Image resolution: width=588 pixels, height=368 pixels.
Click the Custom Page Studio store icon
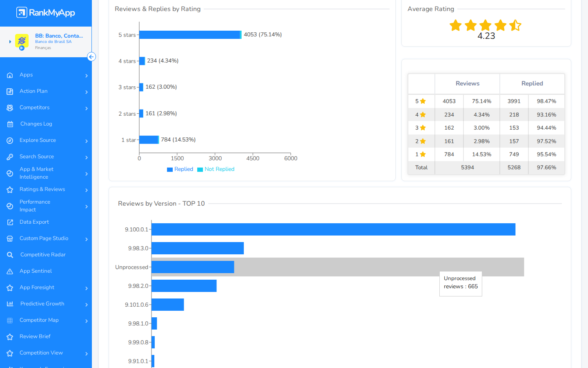10,239
